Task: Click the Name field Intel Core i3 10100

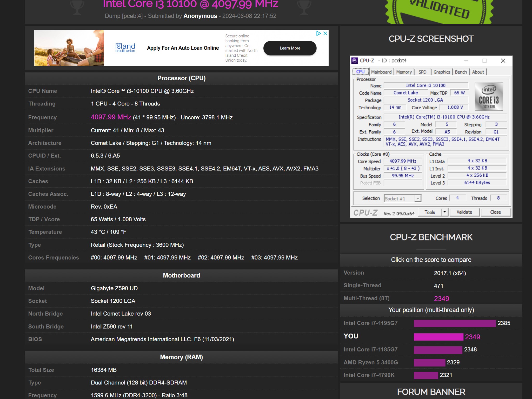Action: point(426,85)
